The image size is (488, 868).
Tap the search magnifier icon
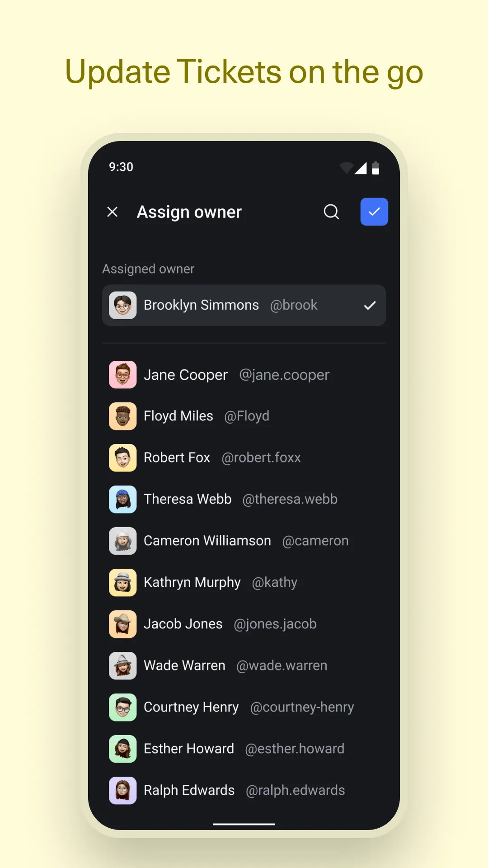pyautogui.click(x=331, y=212)
